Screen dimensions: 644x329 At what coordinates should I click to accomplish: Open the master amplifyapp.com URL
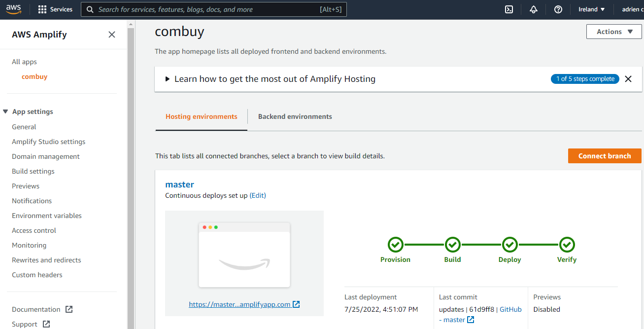pos(239,304)
